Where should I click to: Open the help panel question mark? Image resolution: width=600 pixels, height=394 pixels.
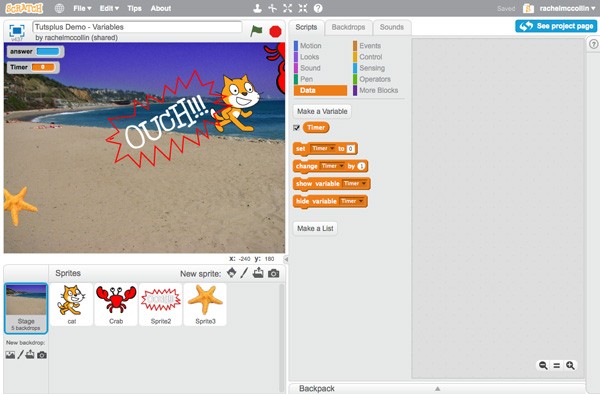(x=593, y=44)
